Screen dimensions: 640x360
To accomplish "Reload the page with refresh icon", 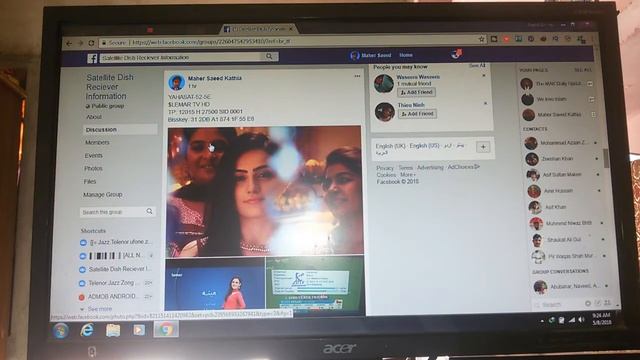I will point(91,43).
